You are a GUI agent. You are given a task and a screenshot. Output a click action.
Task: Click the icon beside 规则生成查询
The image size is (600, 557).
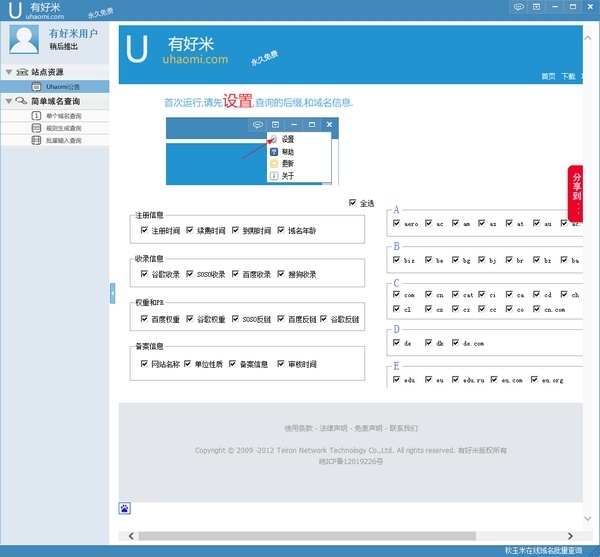36,128
